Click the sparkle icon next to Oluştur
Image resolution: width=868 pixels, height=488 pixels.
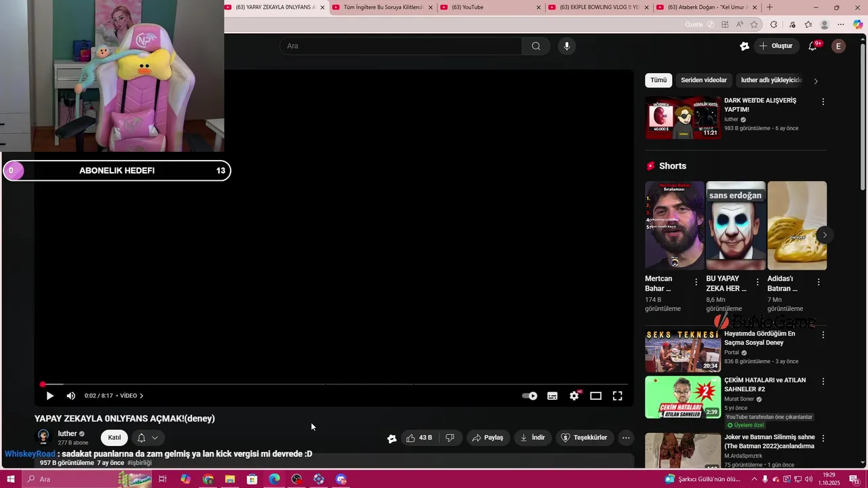[x=745, y=46]
